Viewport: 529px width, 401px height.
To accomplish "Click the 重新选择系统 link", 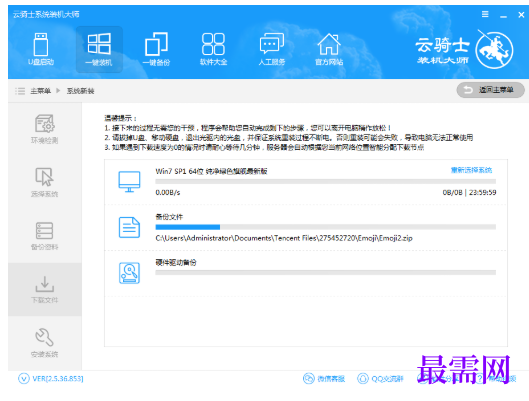I will pos(471,170).
